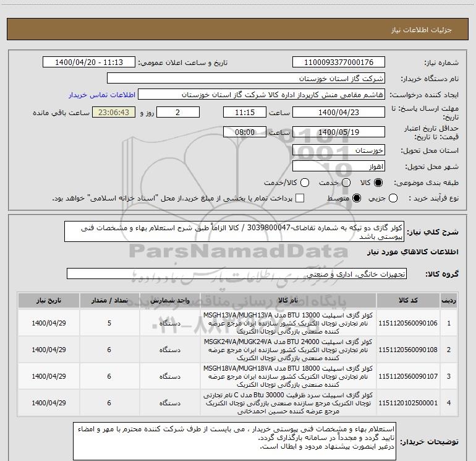This screenshot has width=476, height=461.
Task: Click item code 115112056009​0108
Action: tap(408, 350)
